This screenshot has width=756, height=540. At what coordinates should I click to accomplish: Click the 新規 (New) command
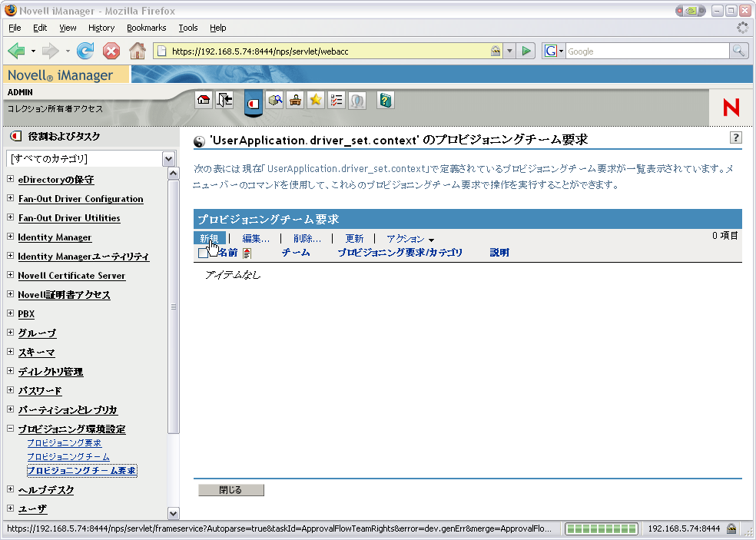click(209, 239)
